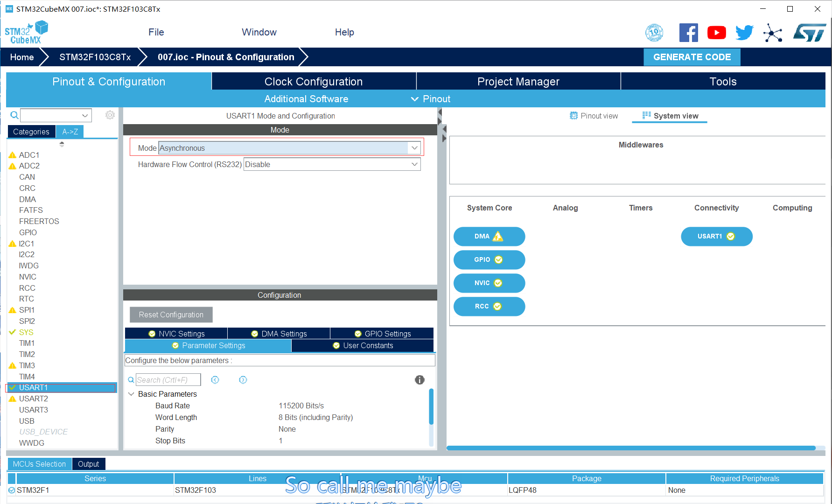This screenshot has height=504, width=832.
Task: Click parameter list vertical scrollbar
Action: coord(431,406)
